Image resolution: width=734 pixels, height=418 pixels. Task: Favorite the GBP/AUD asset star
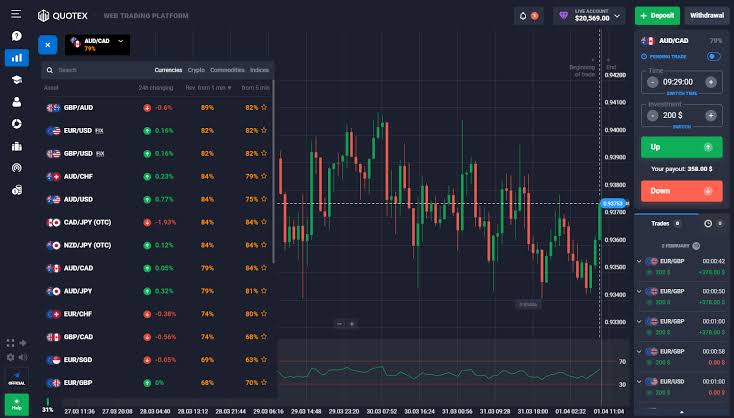point(264,107)
